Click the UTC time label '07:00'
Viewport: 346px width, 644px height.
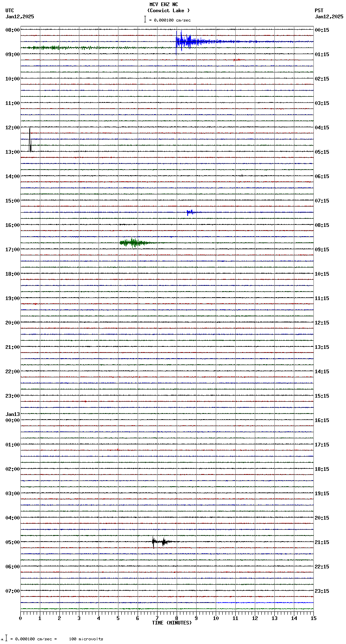(13, 591)
